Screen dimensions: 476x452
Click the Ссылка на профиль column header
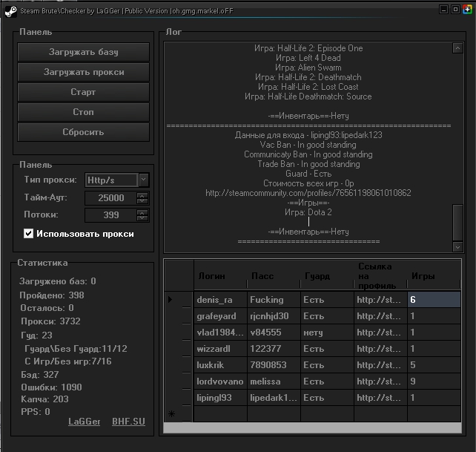point(380,276)
